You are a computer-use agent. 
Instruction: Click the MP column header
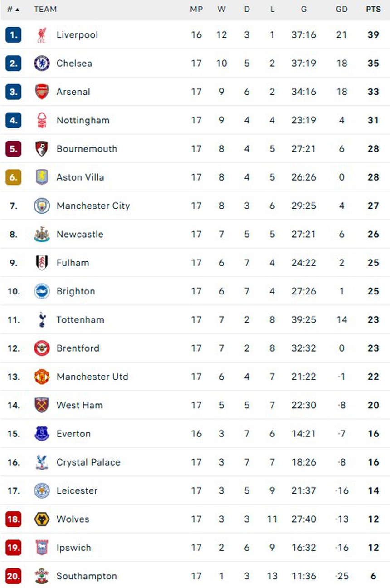pos(196,9)
